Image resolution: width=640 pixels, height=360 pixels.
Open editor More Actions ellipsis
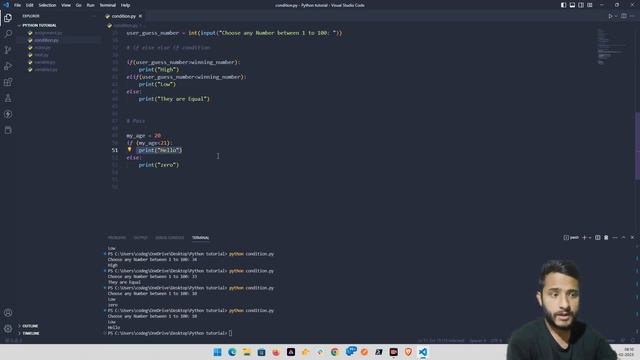pyautogui.click(x=632, y=16)
